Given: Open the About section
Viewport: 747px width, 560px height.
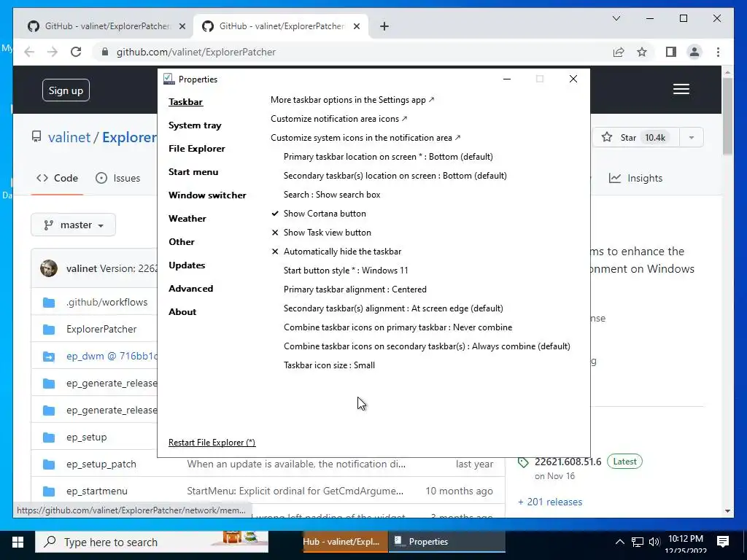Looking at the screenshot, I should pyautogui.click(x=182, y=312).
